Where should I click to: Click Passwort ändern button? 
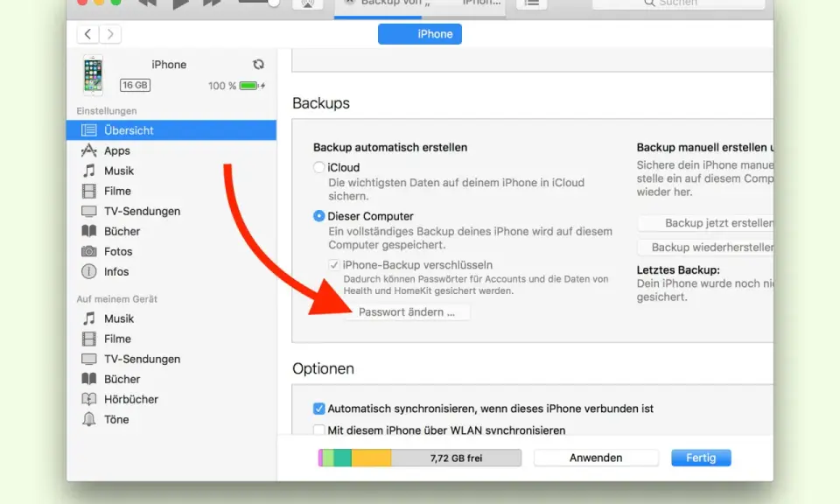click(x=407, y=312)
